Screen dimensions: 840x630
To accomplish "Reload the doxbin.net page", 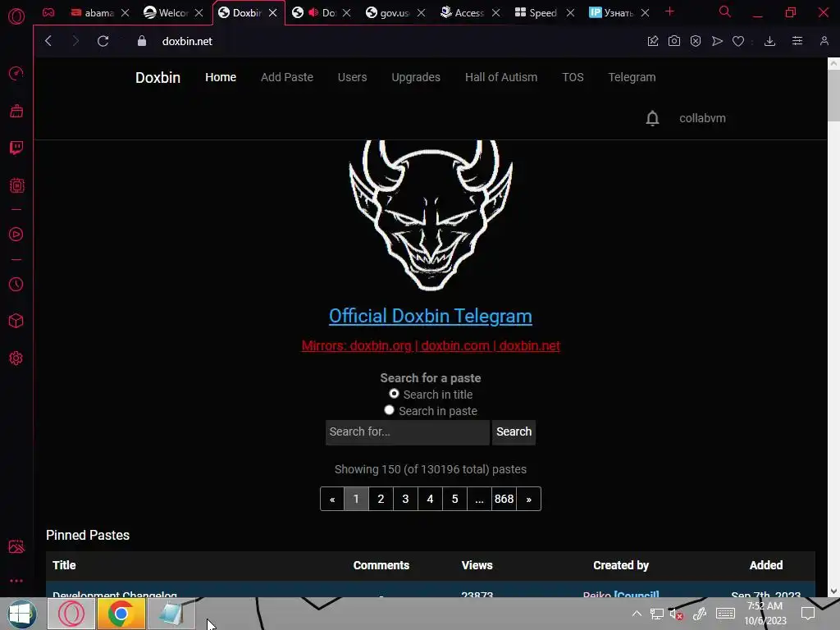I will click(x=103, y=41).
